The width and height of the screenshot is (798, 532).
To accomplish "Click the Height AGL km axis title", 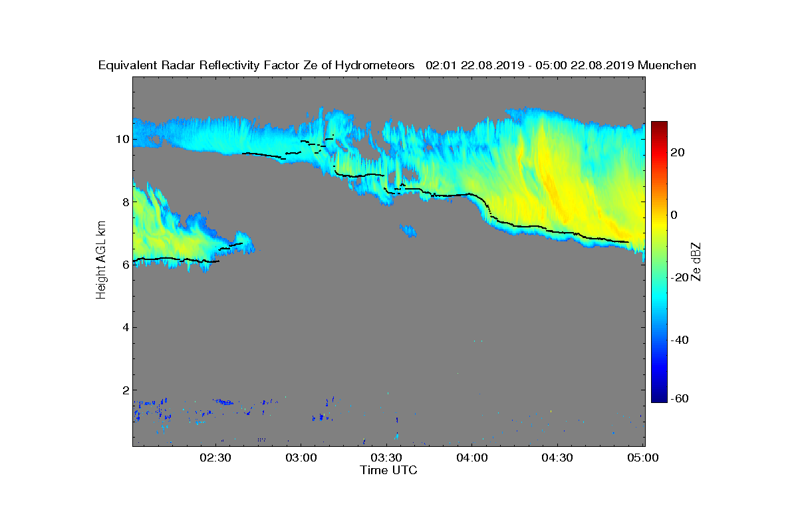I will coord(101,261).
